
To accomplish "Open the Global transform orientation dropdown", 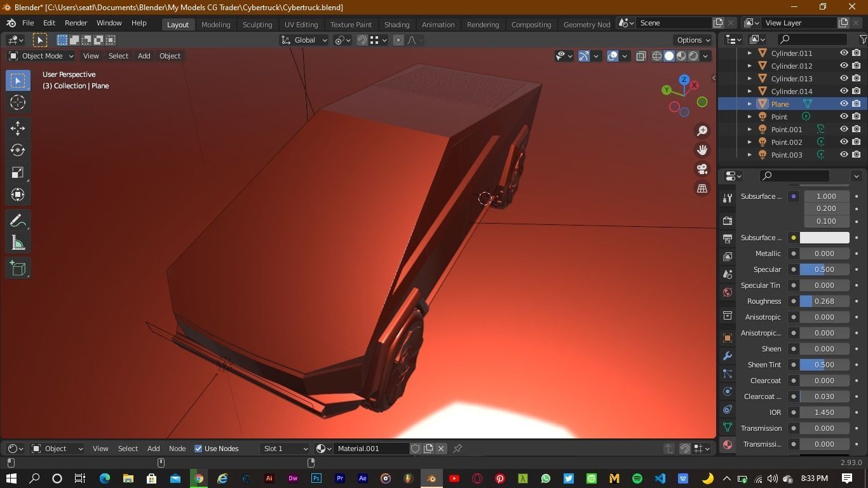I will tap(304, 40).
